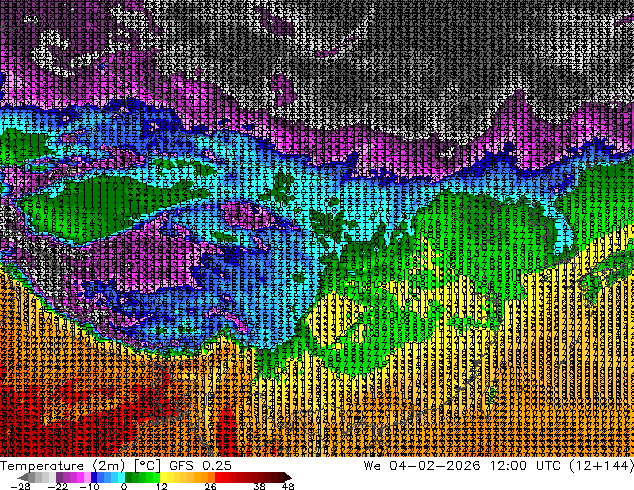Click the '[°C]' unit label
Viewport: 634px width, 490px height.
pyautogui.click(x=148, y=466)
